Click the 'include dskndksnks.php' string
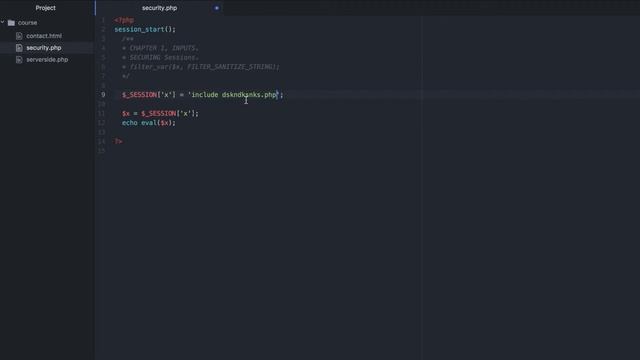 pos(233,95)
